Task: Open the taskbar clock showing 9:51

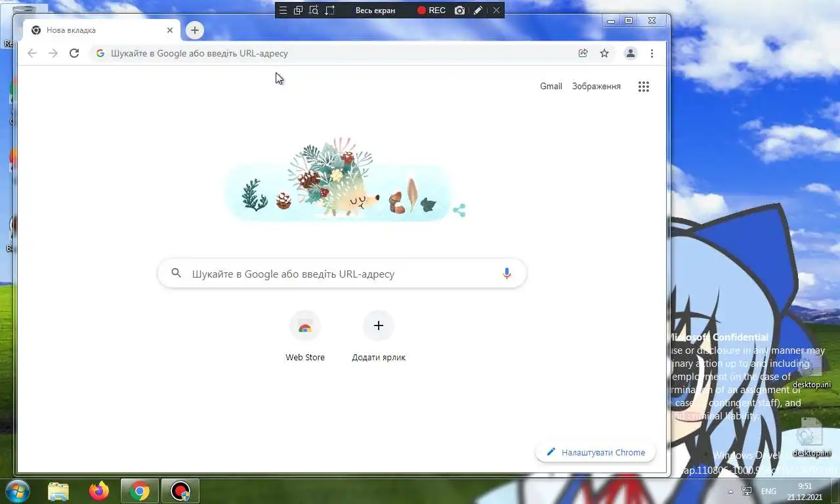Action: 805,492
